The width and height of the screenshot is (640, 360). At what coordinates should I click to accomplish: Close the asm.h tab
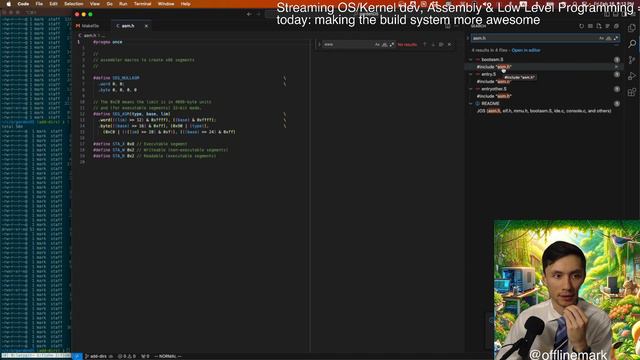click(x=146, y=26)
